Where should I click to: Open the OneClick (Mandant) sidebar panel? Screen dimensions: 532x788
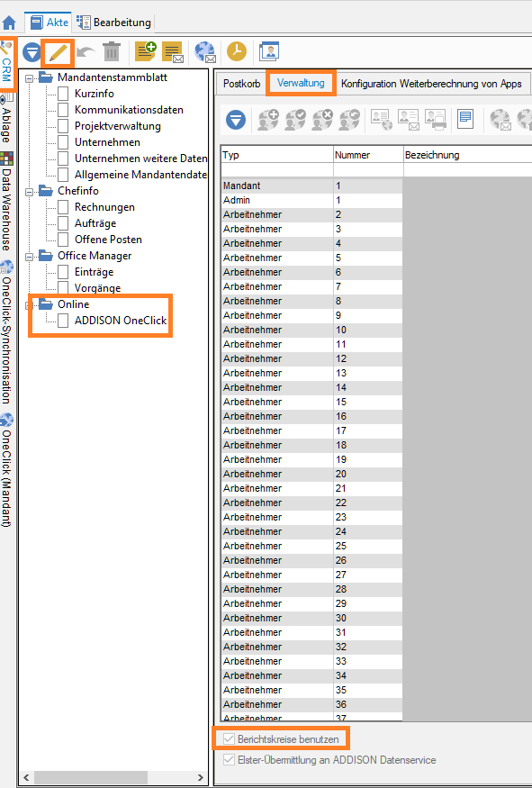(x=6, y=470)
